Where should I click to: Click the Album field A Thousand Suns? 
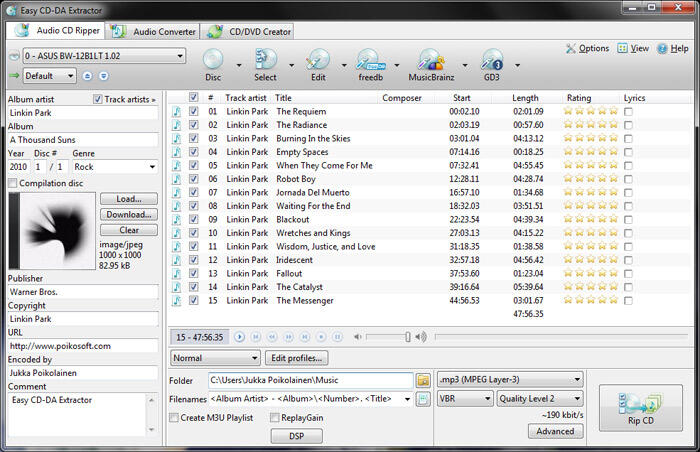[83, 140]
